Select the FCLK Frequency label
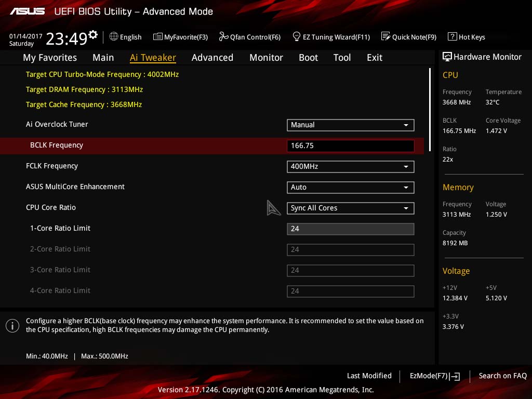This screenshot has width=532, height=399. coord(52,166)
